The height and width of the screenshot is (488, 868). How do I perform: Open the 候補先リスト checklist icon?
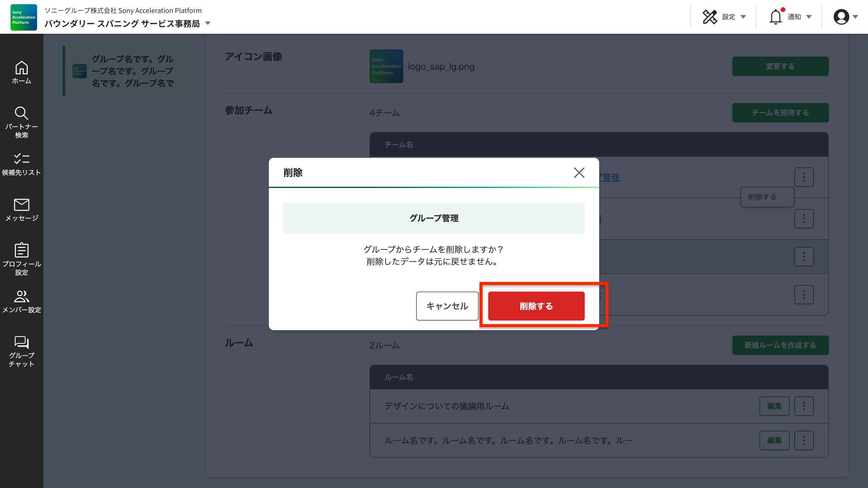click(x=22, y=159)
